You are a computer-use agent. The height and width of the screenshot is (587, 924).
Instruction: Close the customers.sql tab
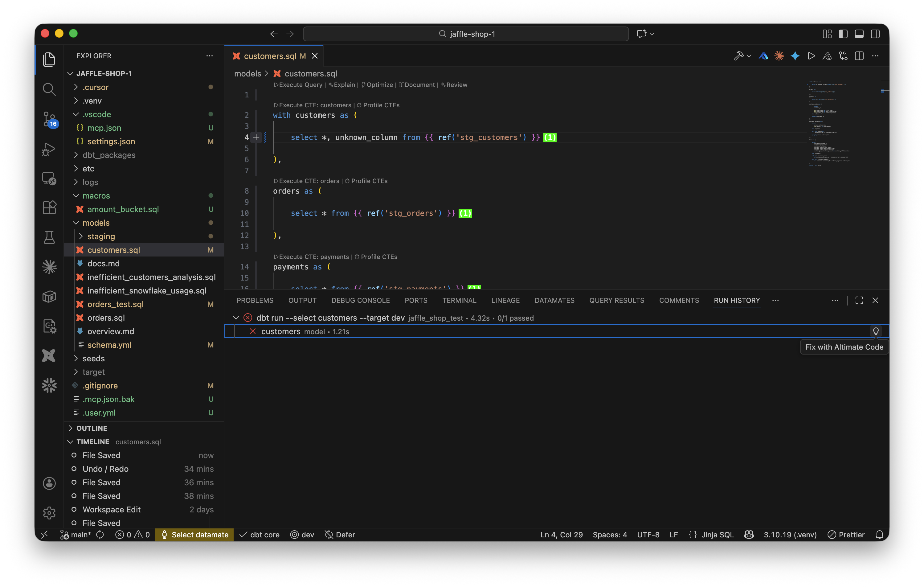[315, 56]
